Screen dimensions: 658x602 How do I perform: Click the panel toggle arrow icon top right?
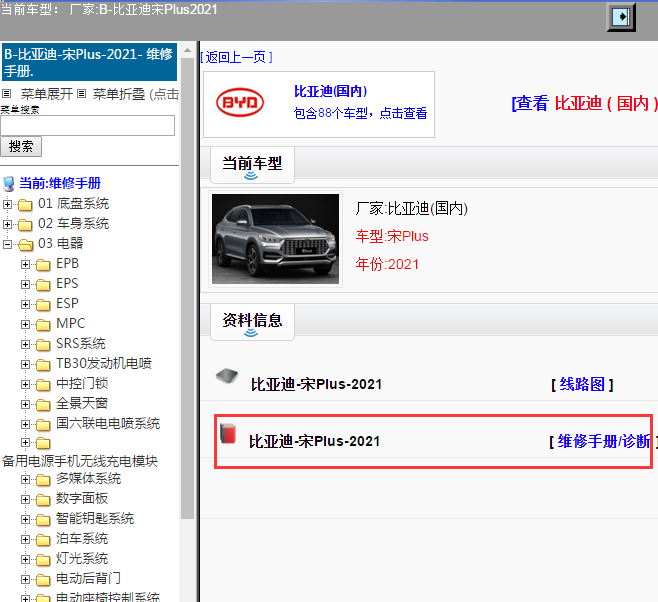621,17
